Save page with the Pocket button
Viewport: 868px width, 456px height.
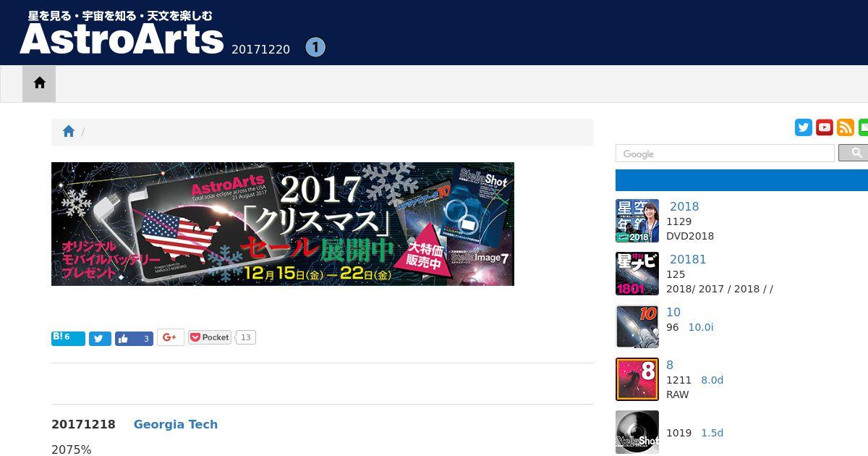click(210, 337)
